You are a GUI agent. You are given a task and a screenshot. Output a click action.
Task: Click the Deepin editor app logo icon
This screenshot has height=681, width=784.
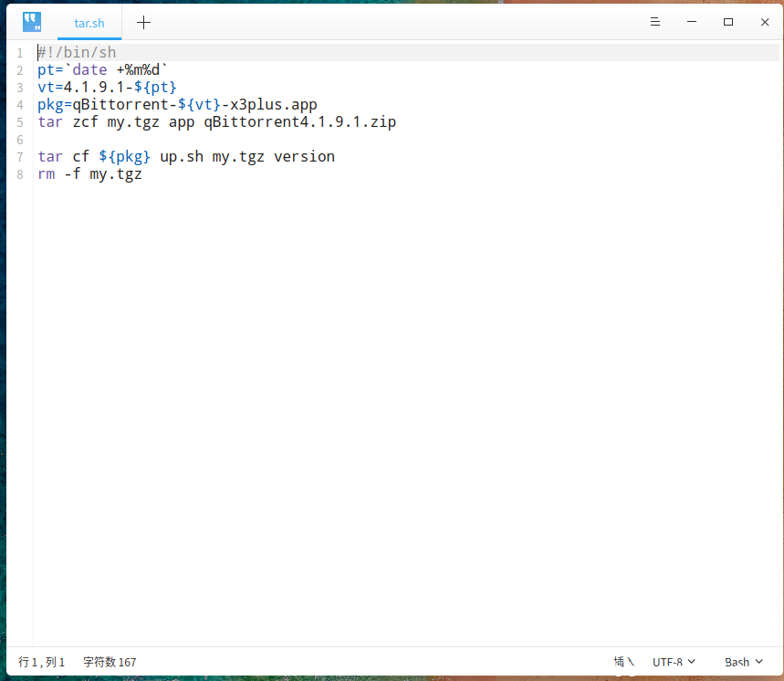click(x=32, y=22)
